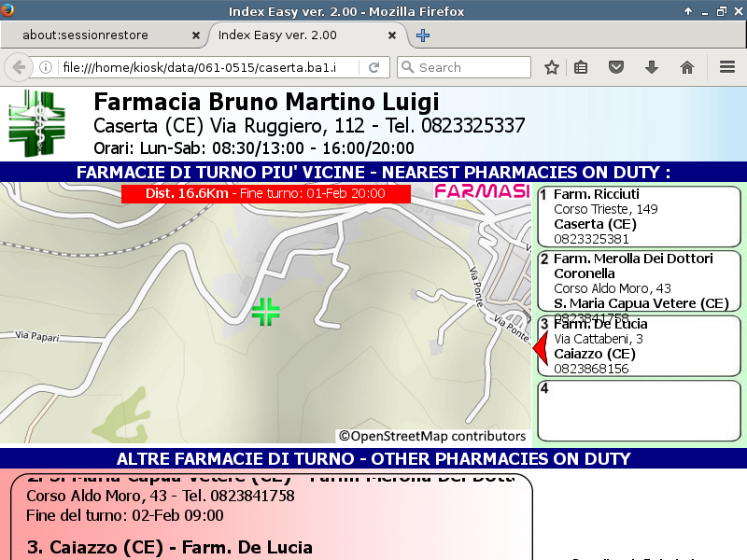The height and width of the screenshot is (560, 747).
Task: Click the back navigation arrow button
Action: tap(19, 67)
